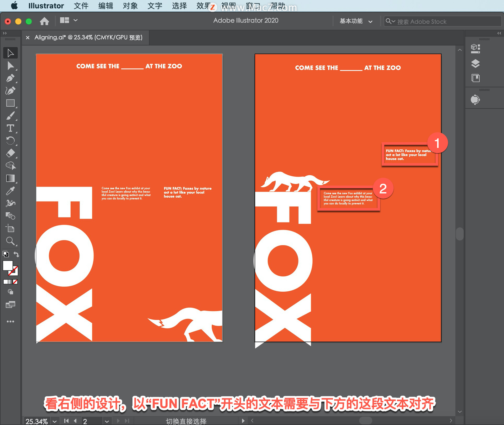Go to last artboard
Image resolution: width=504 pixels, height=425 pixels.
pyautogui.click(x=127, y=421)
